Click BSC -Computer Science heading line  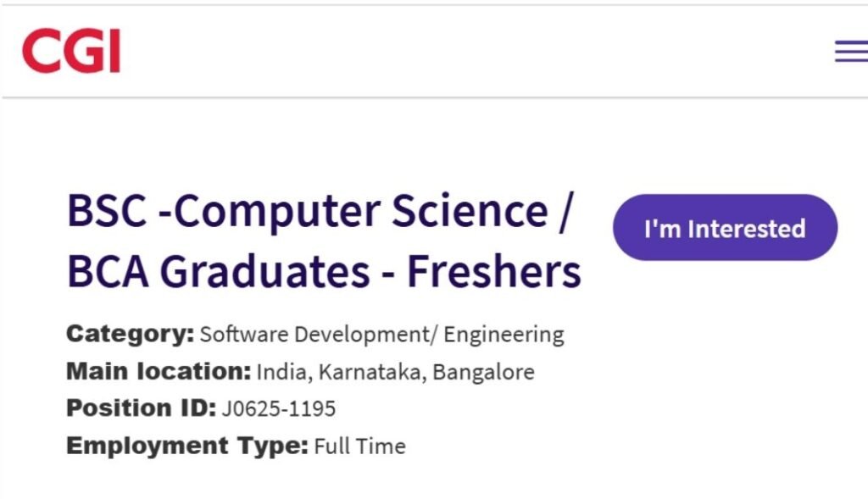tap(322, 213)
